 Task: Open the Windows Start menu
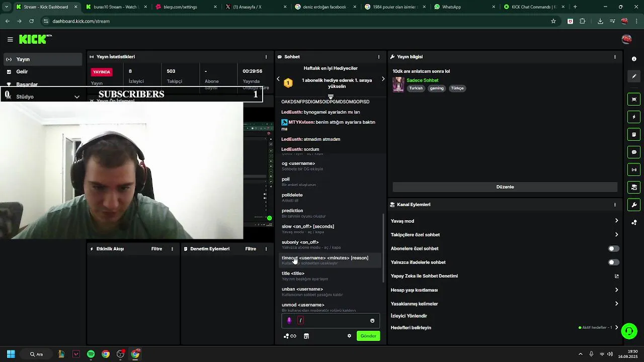[x=11, y=354]
